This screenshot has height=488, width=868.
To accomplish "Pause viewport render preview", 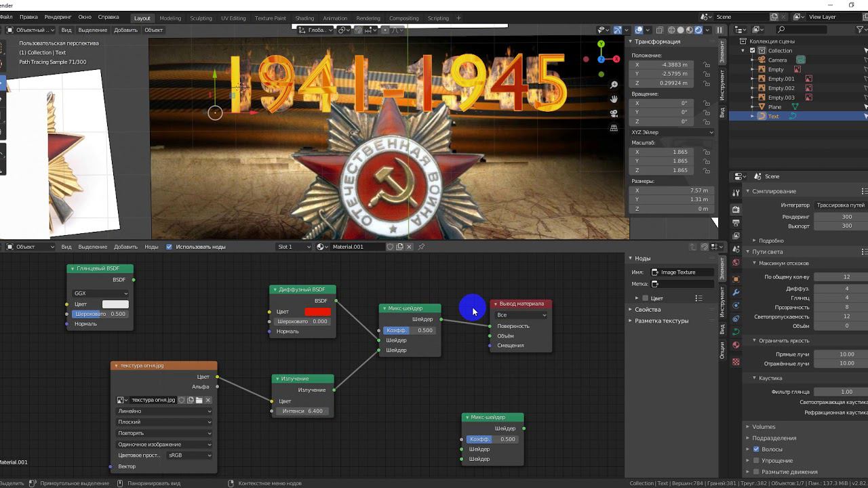I will click(x=720, y=30).
